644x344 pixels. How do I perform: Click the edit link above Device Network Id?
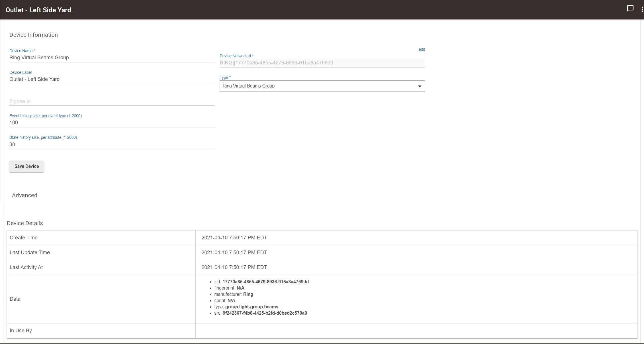click(x=422, y=49)
